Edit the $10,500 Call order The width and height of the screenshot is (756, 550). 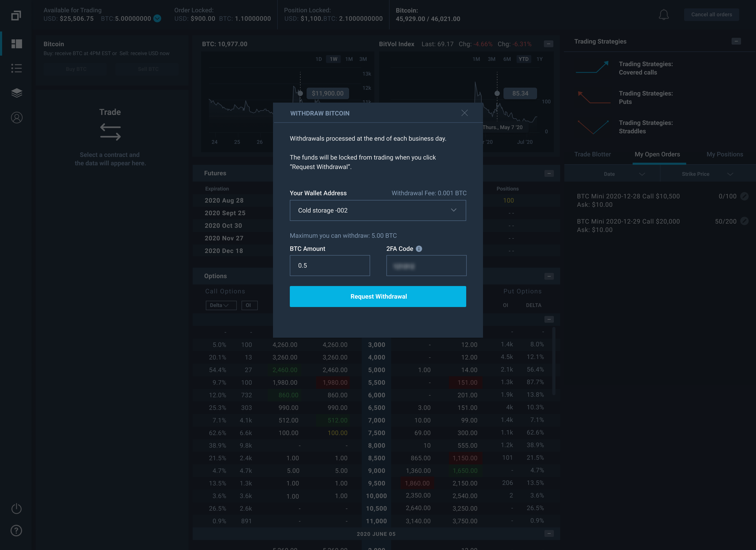click(x=744, y=196)
